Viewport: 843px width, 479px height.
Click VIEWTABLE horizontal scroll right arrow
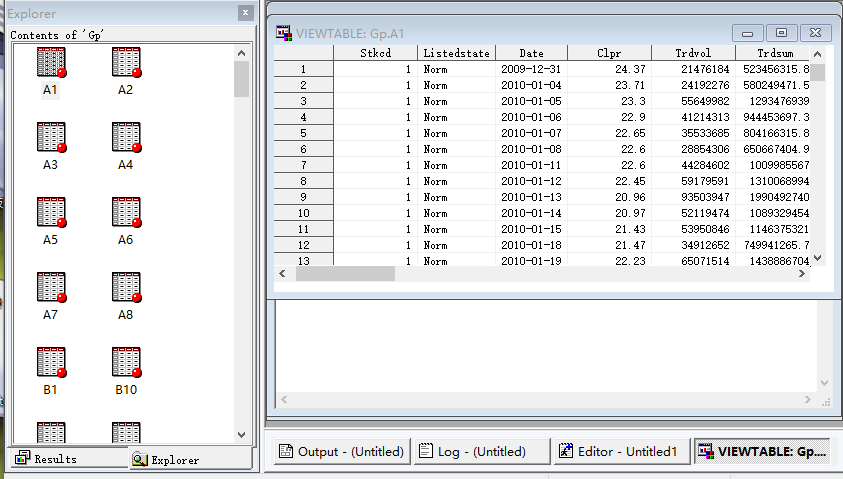pos(802,273)
